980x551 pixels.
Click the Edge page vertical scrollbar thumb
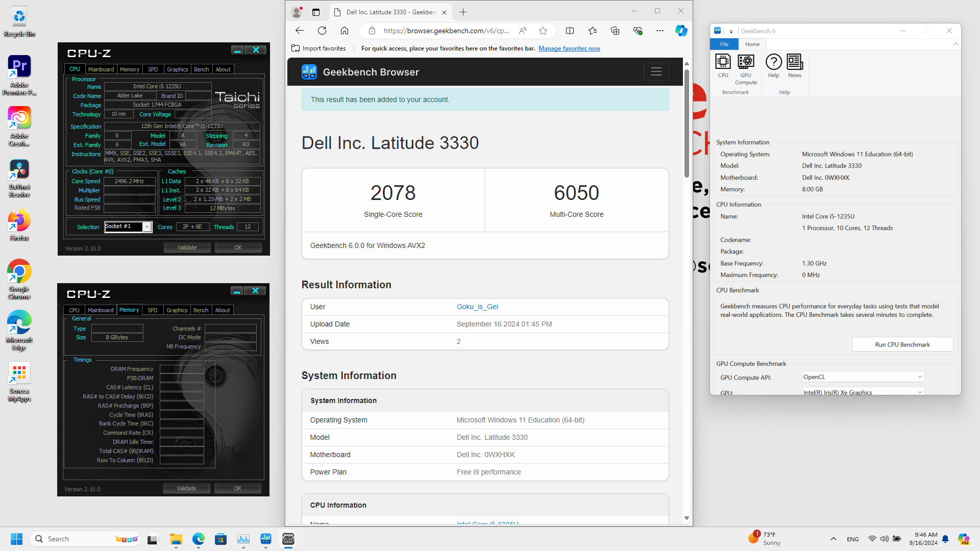click(x=687, y=122)
